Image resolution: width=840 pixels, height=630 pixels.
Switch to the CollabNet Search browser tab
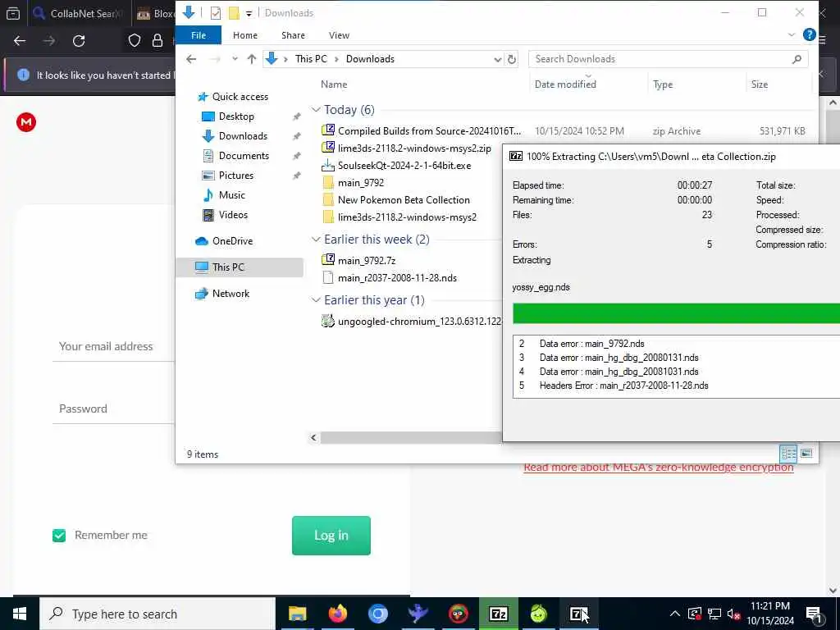(x=78, y=13)
